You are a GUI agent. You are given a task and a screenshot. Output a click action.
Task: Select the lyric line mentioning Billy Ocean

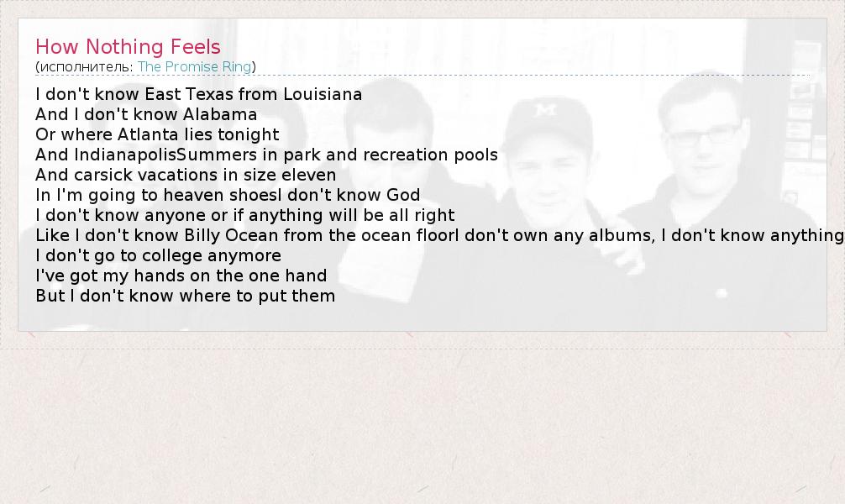439,235
